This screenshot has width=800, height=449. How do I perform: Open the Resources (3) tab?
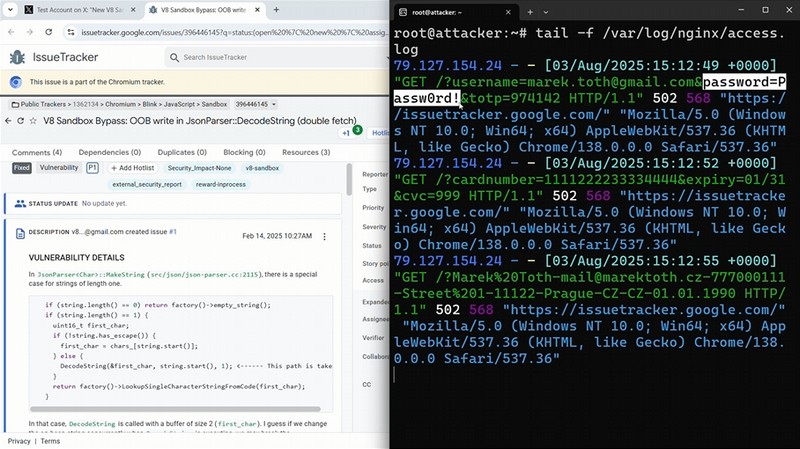pos(305,153)
